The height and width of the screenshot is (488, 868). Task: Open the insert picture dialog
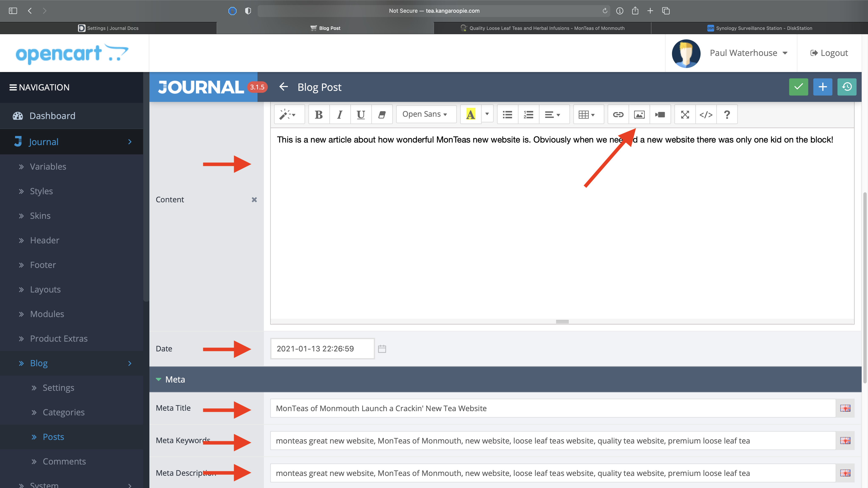[x=639, y=115]
